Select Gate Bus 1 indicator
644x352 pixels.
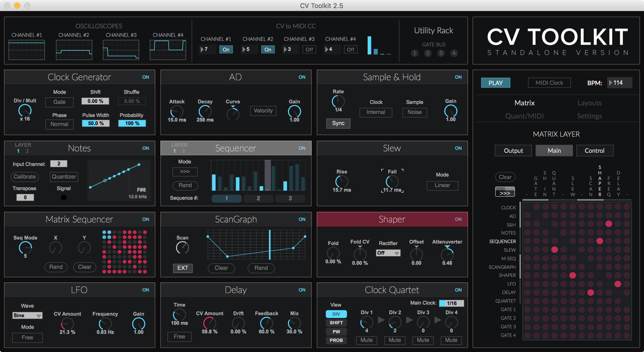click(x=414, y=53)
